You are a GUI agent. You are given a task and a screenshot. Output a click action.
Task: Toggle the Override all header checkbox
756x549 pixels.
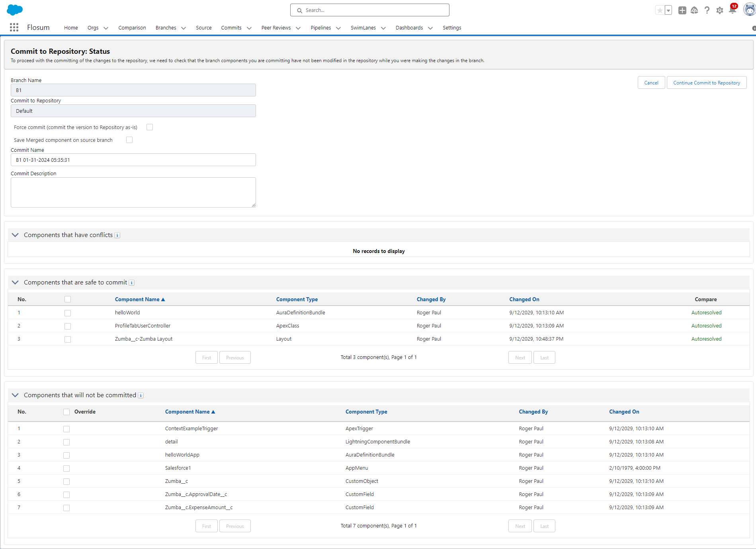coord(66,412)
